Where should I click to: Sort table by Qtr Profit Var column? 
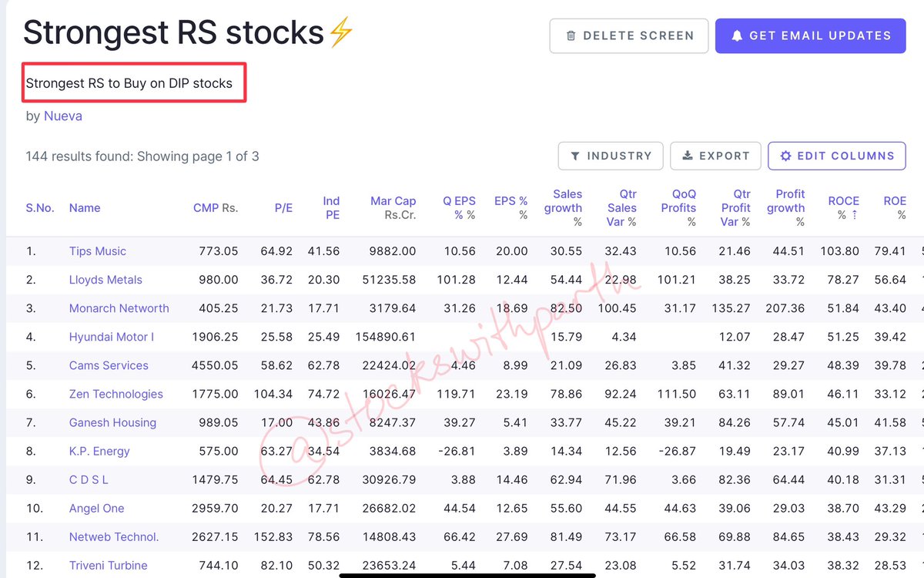click(735, 208)
